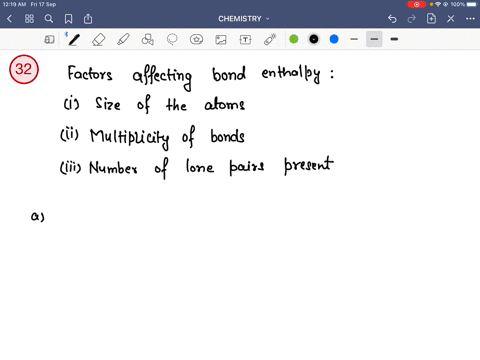
Task: Go back using the left chevron
Action: pyautogui.click(x=9, y=19)
